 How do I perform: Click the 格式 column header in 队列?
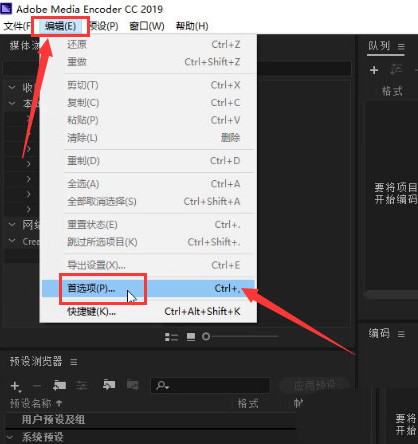coord(392,91)
